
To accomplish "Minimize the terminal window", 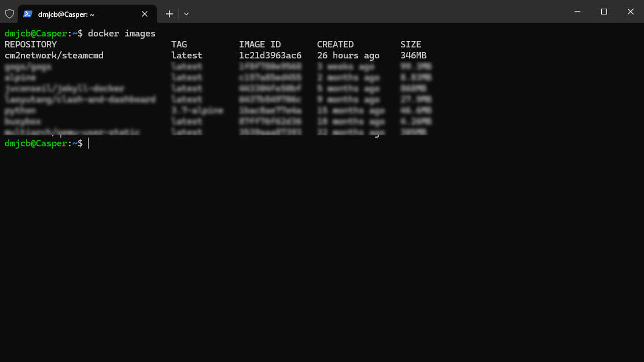I will click(577, 12).
